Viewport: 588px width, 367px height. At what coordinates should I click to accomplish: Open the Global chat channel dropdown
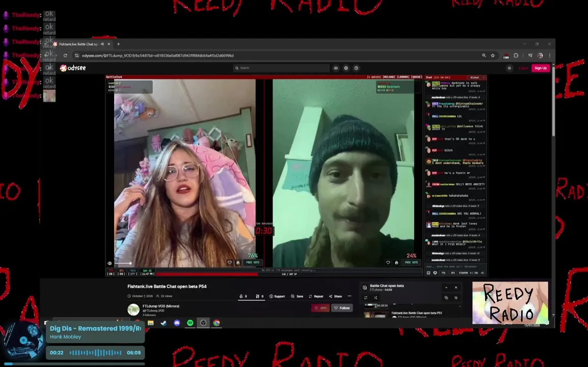pos(476,77)
